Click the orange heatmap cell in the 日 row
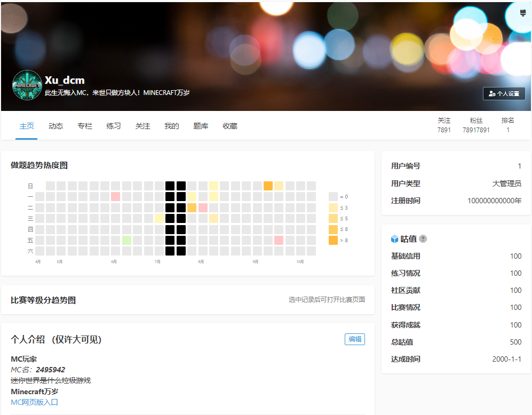The height and width of the screenshot is (415, 532). tap(268, 186)
